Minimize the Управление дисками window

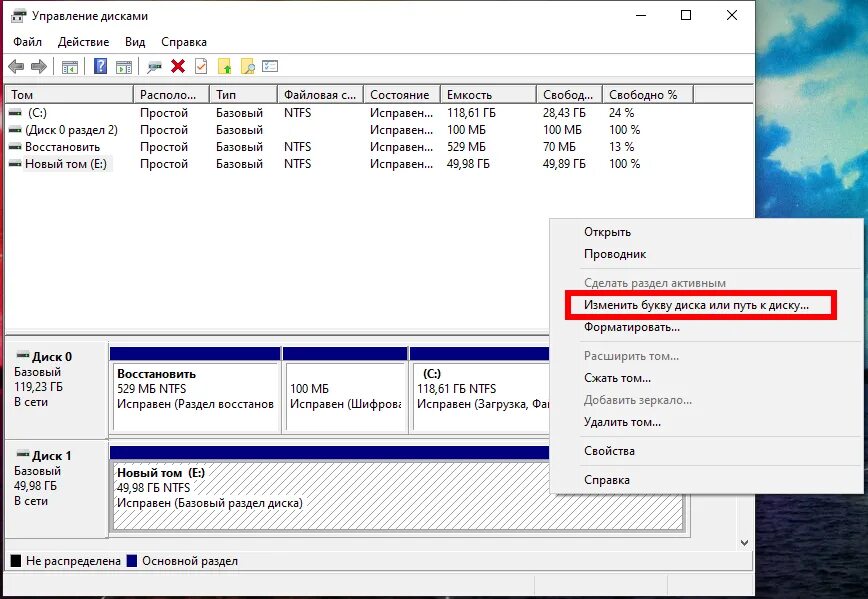point(641,16)
